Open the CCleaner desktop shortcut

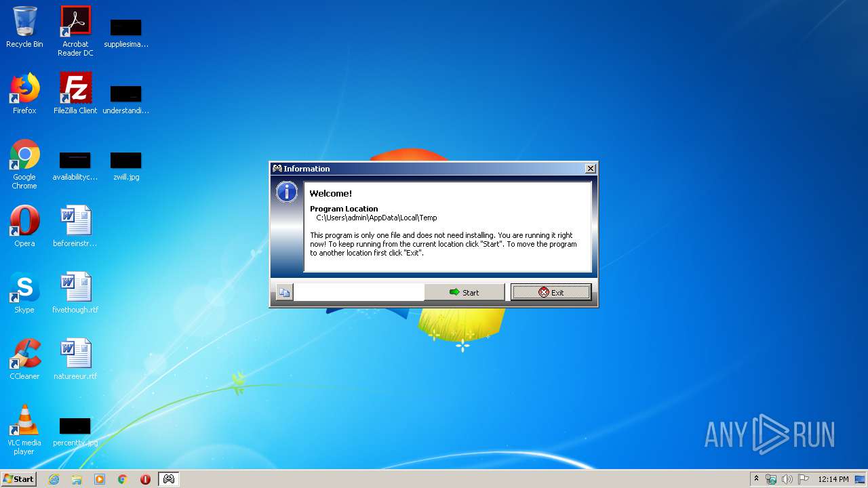point(24,360)
